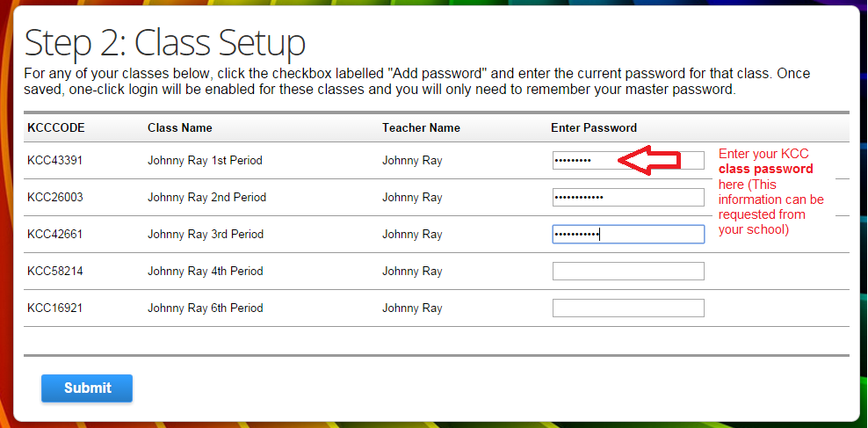868x428 pixels.
Task: Click the Enter Password column header
Action: pos(594,128)
